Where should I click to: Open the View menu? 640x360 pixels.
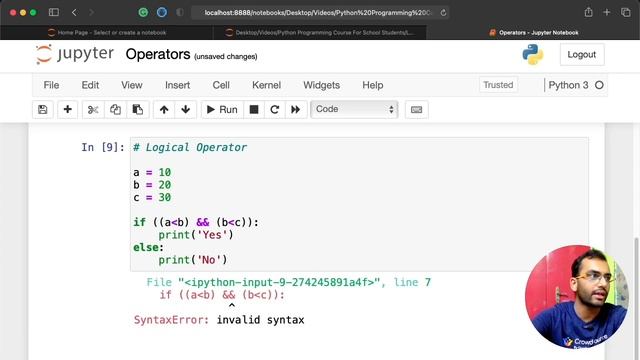coord(131,85)
